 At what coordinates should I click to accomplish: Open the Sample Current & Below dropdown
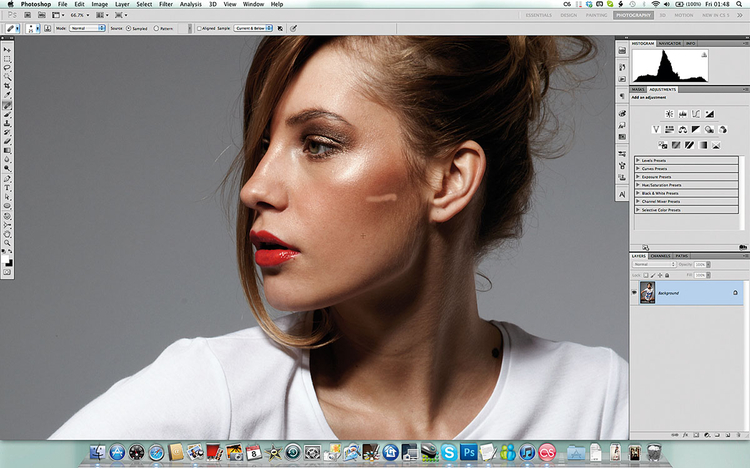coord(253,28)
